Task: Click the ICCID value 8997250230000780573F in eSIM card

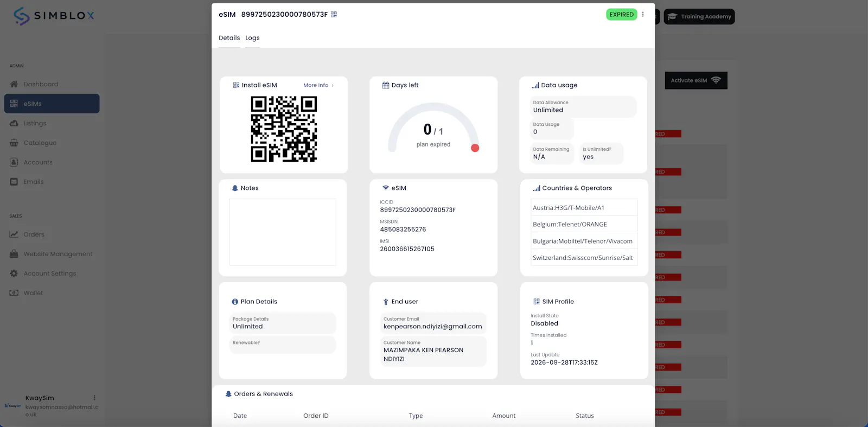Action: click(418, 210)
